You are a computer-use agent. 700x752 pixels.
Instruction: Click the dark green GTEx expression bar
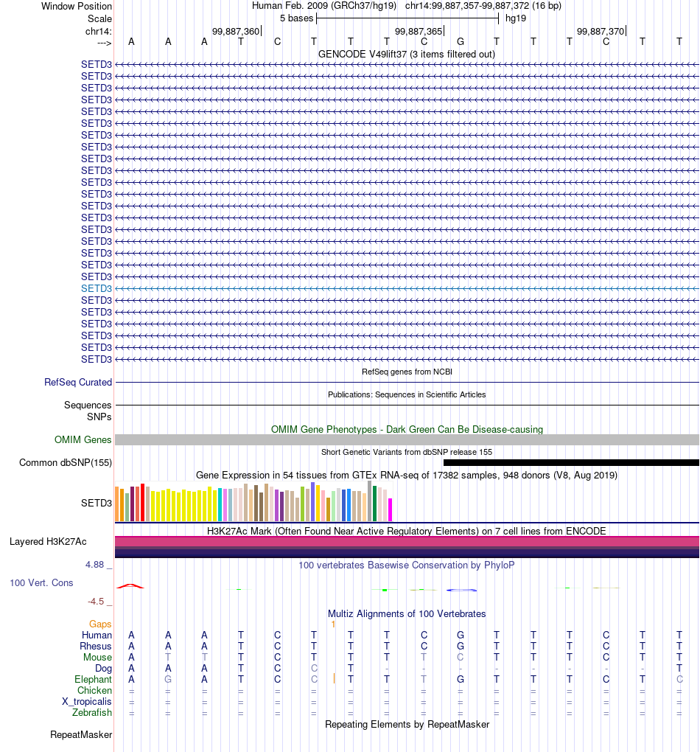pyautogui.click(x=374, y=504)
